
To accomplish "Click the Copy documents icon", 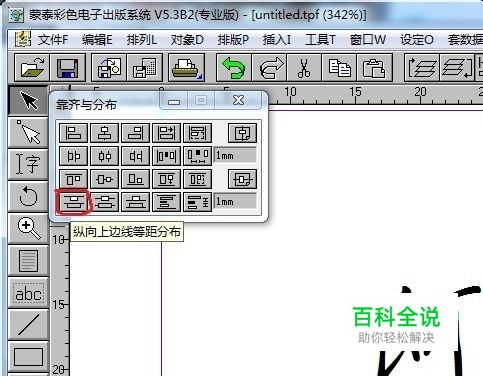I will 339,68.
